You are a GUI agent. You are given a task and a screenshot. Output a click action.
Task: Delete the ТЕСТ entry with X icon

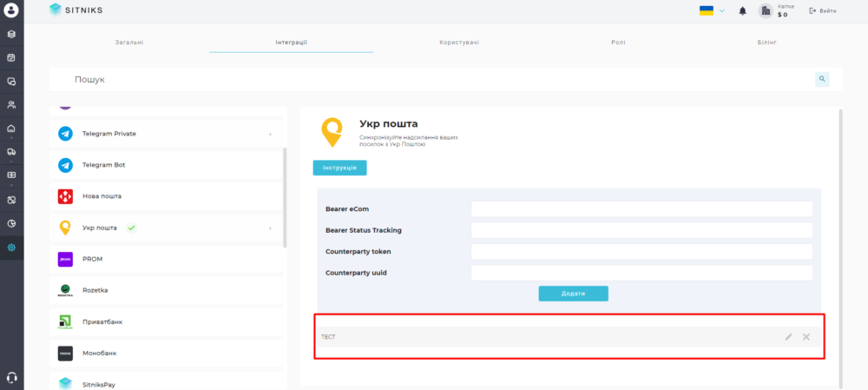(x=806, y=337)
